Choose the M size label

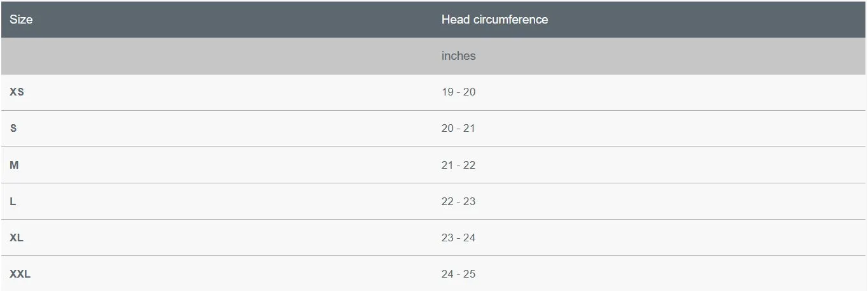click(14, 166)
